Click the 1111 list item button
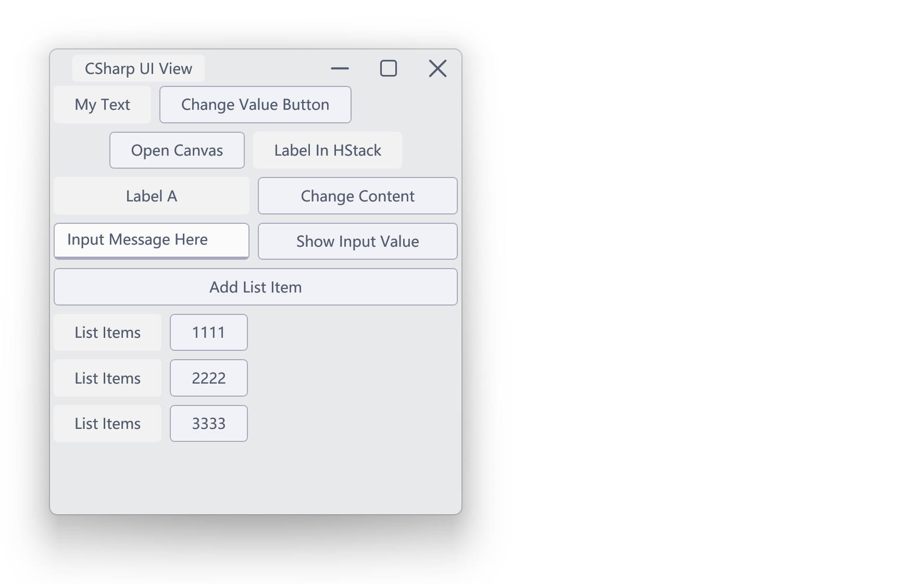The image size is (924, 584). coord(208,333)
